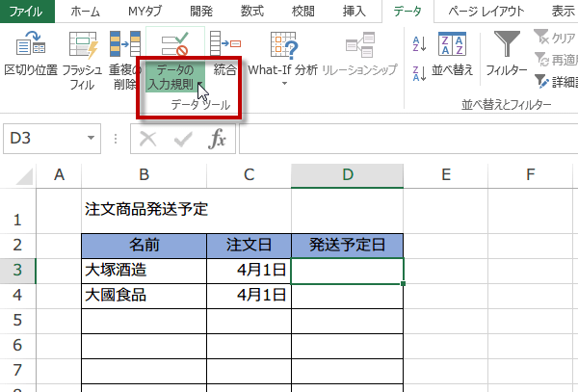
Task: Click the confirm checkmark in formula bar
Action: 183,140
